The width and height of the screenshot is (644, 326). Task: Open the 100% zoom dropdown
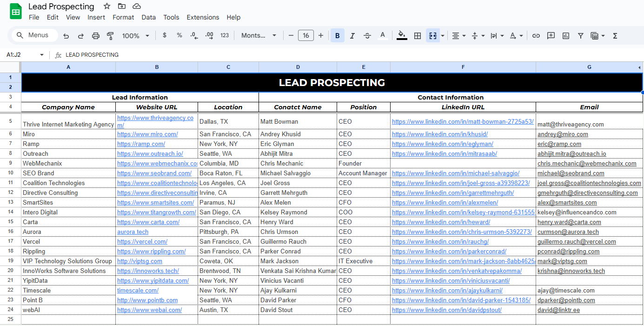[136, 36]
